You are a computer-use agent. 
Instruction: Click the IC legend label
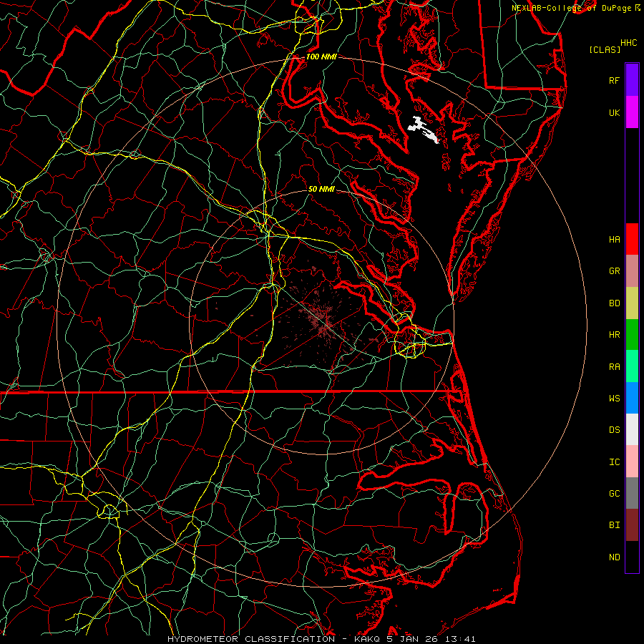coord(614,462)
